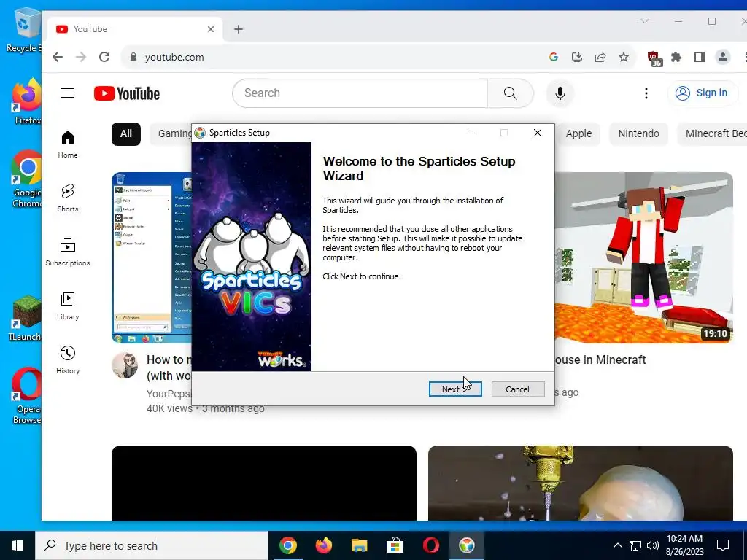Image resolution: width=747 pixels, height=560 pixels.
Task: Close the Sparticles Setup dialog
Action: click(x=538, y=133)
